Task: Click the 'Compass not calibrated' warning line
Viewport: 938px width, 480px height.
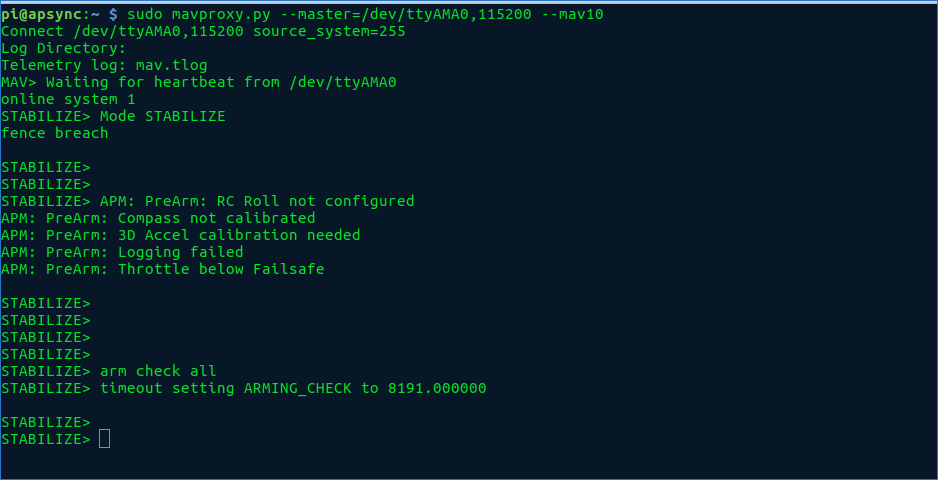Action: (158, 218)
